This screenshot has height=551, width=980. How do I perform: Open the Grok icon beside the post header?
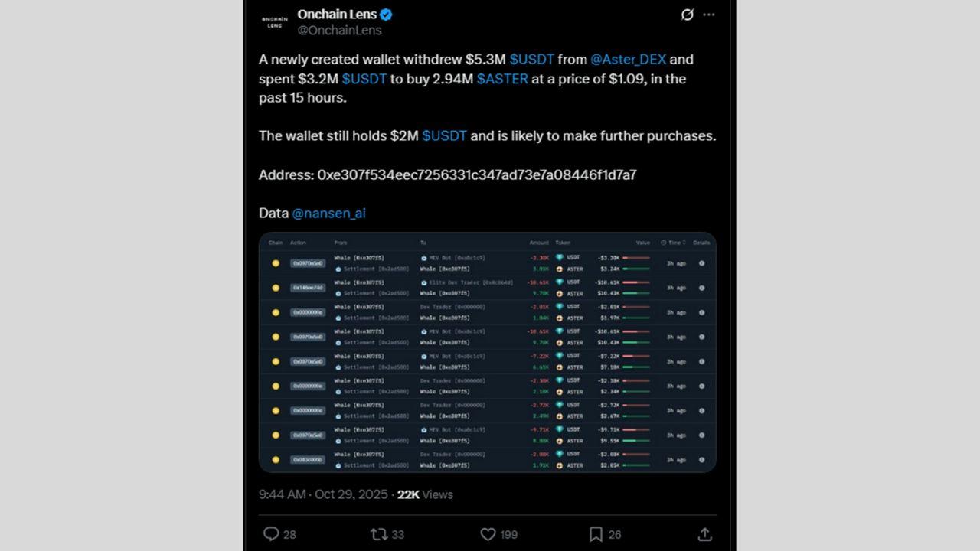pos(687,15)
